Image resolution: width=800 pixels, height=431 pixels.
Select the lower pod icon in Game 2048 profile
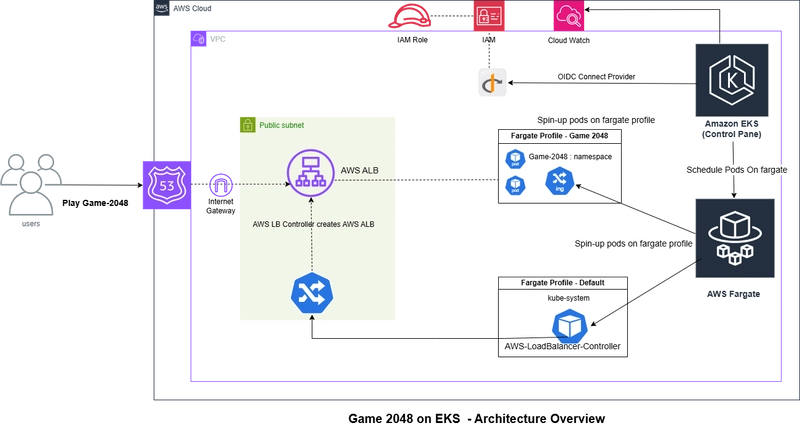pyautogui.click(x=514, y=185)
